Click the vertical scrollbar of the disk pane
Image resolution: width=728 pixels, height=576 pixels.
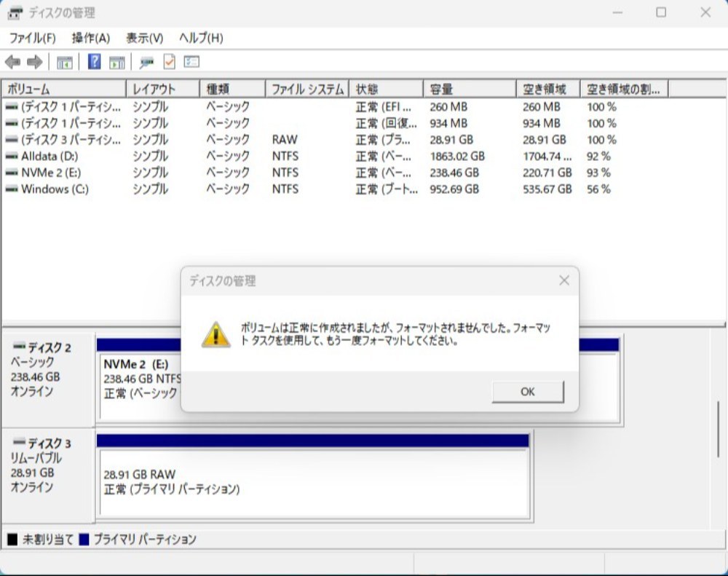pyautogui.click(x=719, y=428)
